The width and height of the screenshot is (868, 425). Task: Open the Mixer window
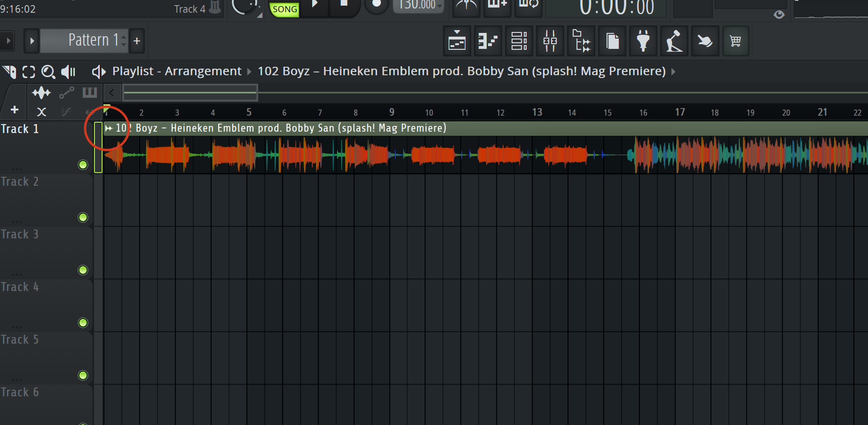click(550, 41)
